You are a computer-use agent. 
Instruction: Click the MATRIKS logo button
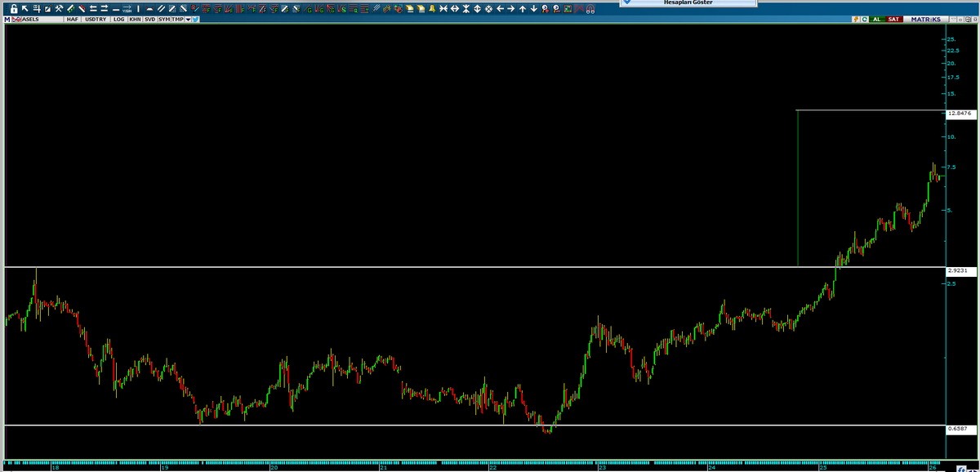926,20
